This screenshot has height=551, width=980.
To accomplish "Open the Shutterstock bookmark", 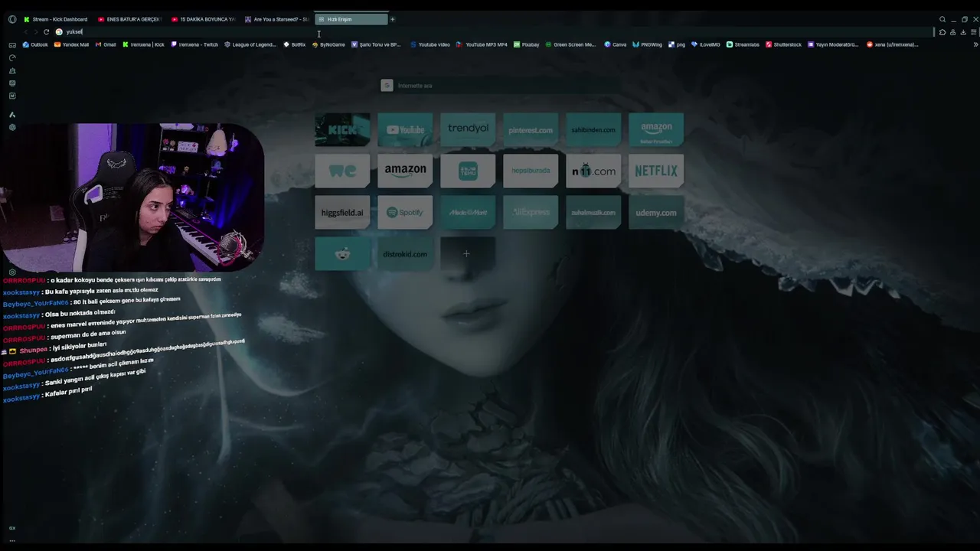I will (783, 44).
